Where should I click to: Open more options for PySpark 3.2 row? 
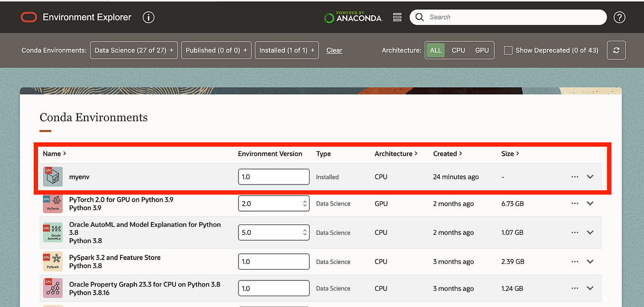tap(575, 261)
